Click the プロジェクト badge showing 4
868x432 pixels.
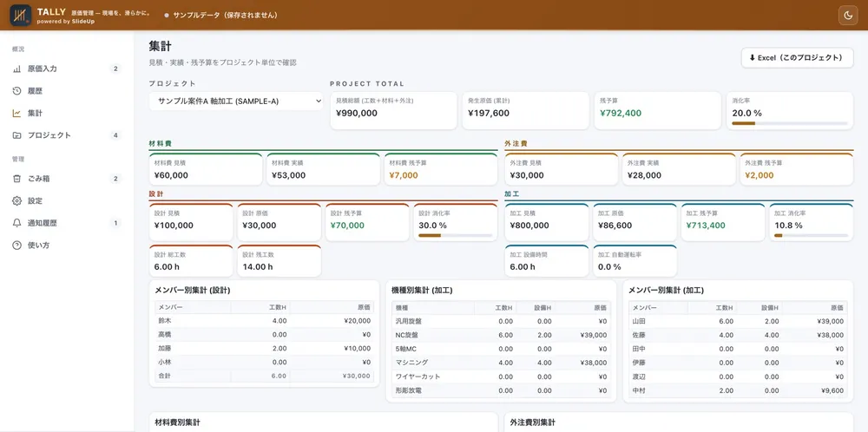115,135
